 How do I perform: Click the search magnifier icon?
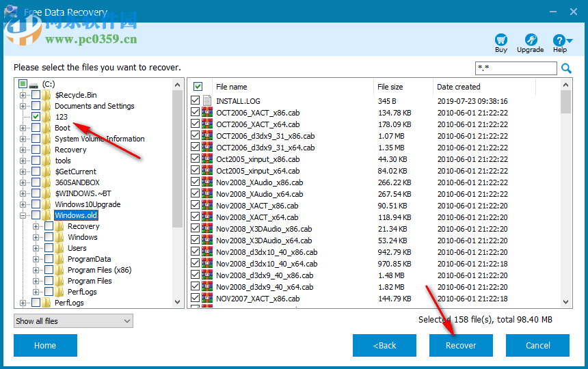(x=566, y=68)
